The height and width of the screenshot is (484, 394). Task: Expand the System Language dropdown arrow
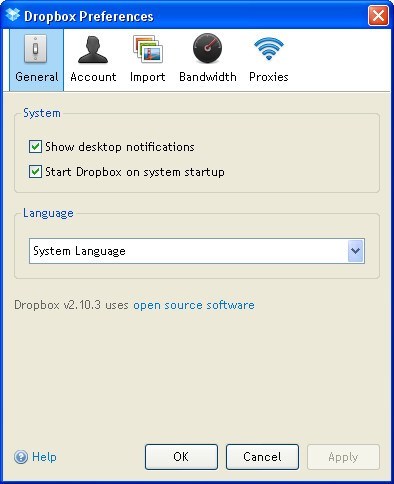click(x=356, y=251)
